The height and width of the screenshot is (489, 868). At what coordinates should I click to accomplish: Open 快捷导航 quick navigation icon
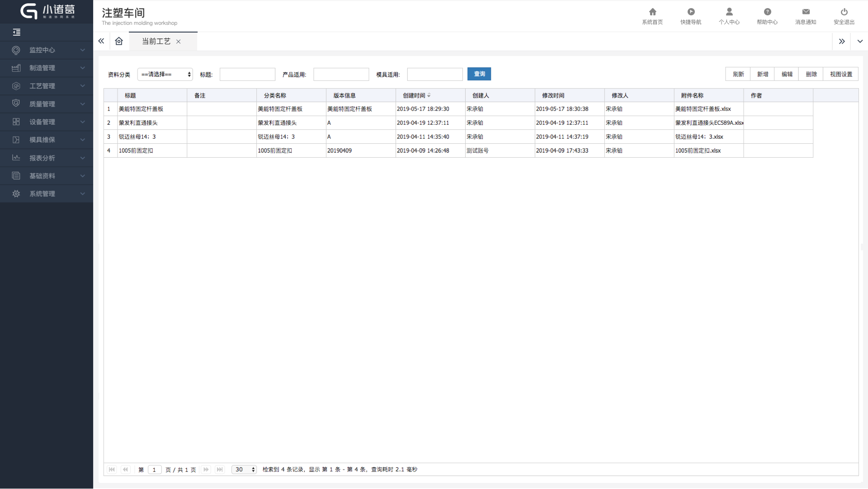pyautogui.click(x=691, y=12)
